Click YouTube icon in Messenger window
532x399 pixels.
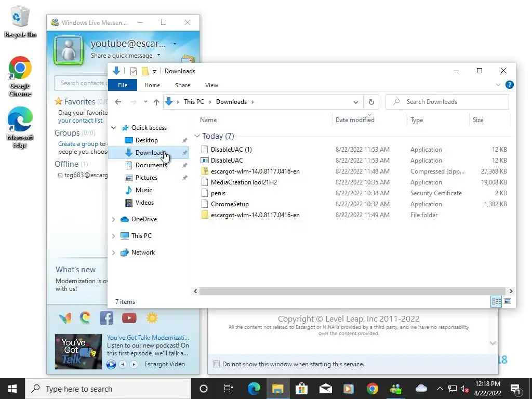point(129,318)
